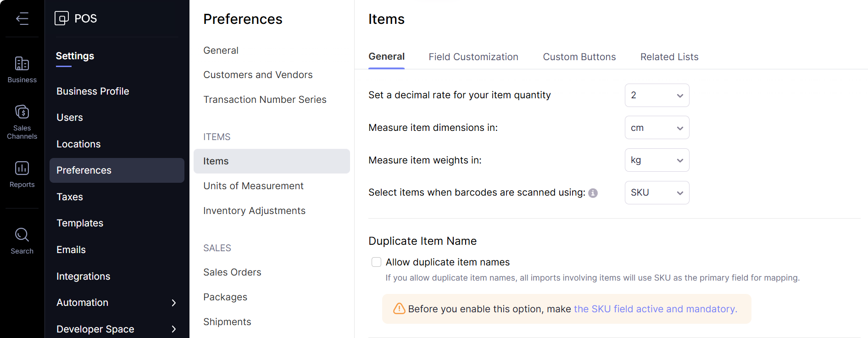Open the item dimensions unit dropdown
This screenshot has width=868, height=338.
click(657, 128)
